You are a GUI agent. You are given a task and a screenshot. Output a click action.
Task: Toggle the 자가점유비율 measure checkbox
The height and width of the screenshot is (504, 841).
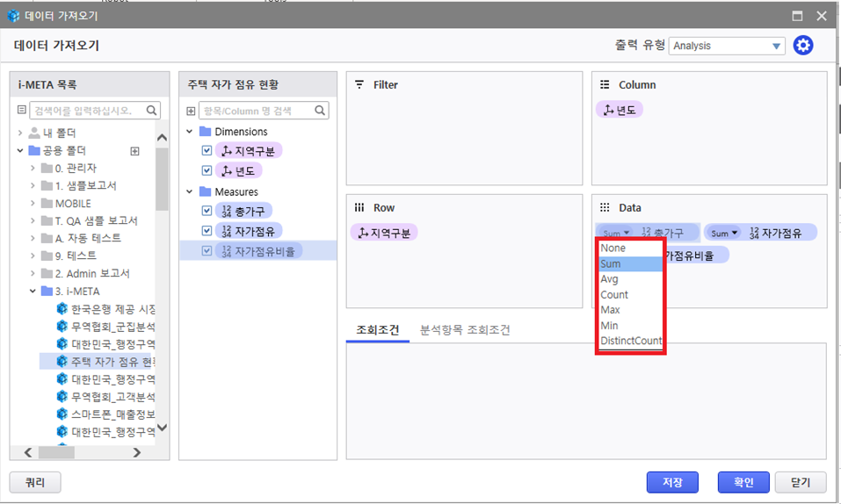(x=207, y=251)
